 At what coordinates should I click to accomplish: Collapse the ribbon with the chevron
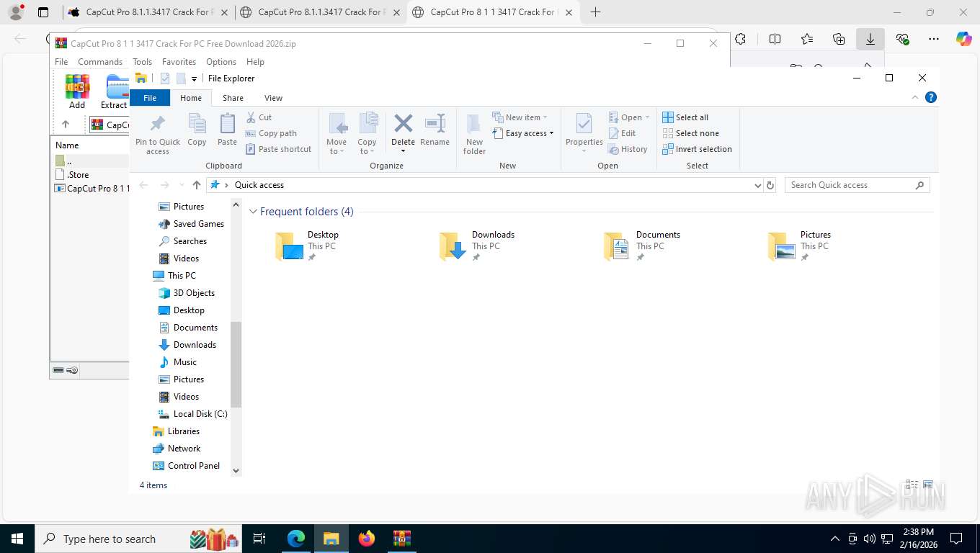[915, 97]
